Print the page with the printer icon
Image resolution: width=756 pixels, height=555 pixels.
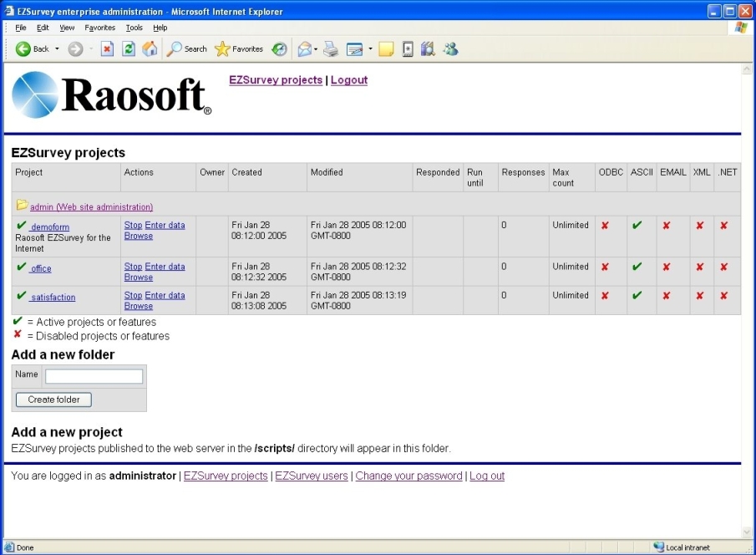[x=331, y=49]
